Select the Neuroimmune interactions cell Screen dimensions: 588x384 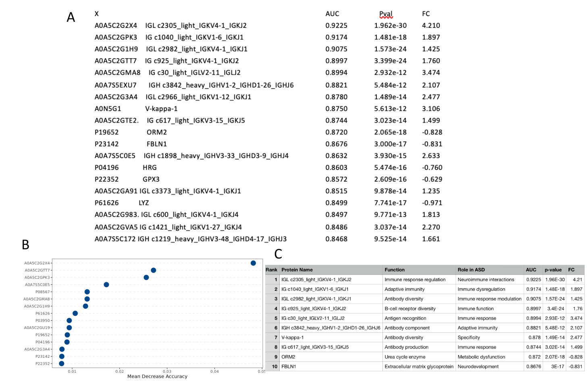[486, 280]
